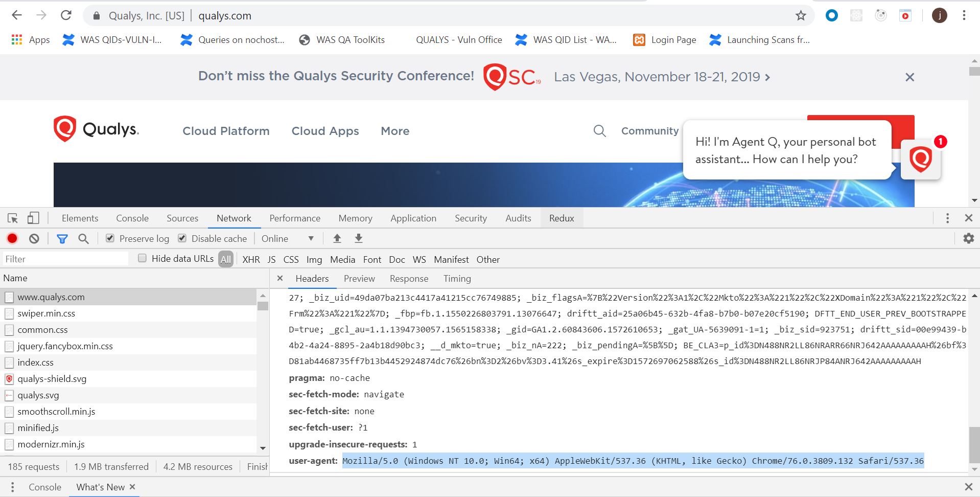980x497 pixels.
Task: Switch to the Performance tab
Action: point(294,218)
